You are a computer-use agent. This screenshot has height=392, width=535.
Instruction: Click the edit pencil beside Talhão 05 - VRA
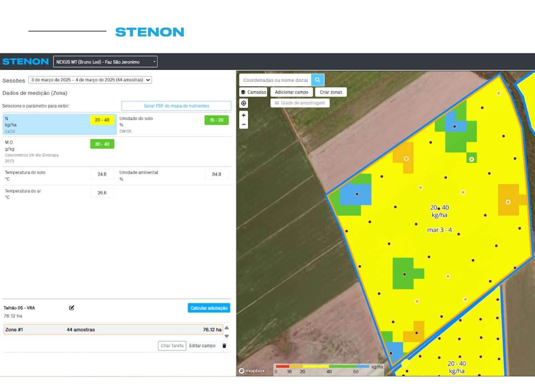[x=71, y=308]
